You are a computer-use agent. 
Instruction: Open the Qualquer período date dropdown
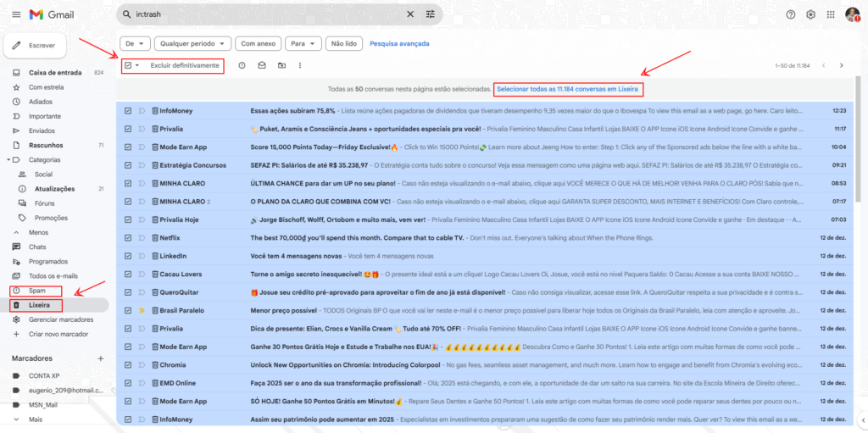click(192, 43)
